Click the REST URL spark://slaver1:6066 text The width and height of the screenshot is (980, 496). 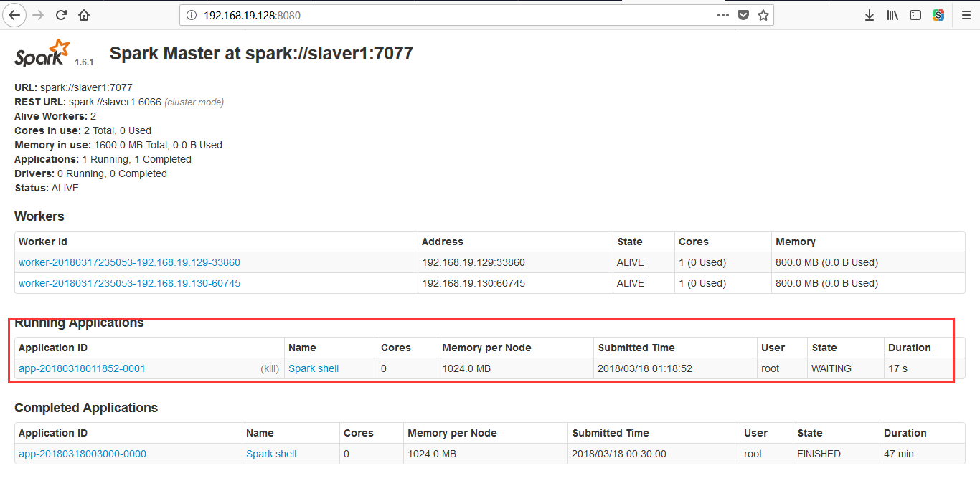coord(119,102)
